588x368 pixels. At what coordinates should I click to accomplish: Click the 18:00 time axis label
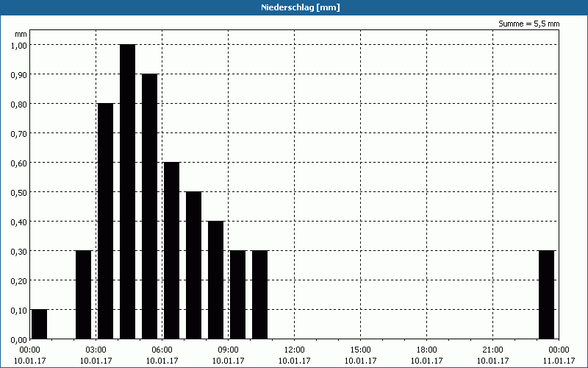(x=426, y=350)
